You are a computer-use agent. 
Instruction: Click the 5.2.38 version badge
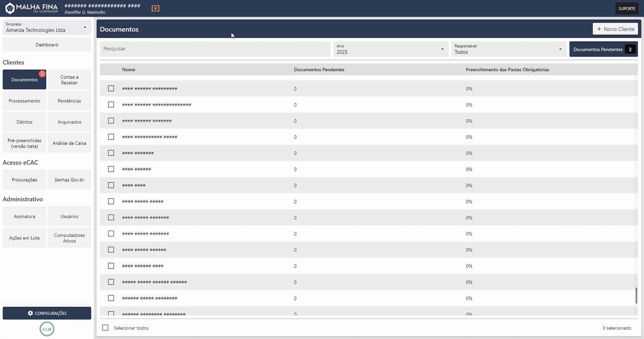tap(47, 329)
